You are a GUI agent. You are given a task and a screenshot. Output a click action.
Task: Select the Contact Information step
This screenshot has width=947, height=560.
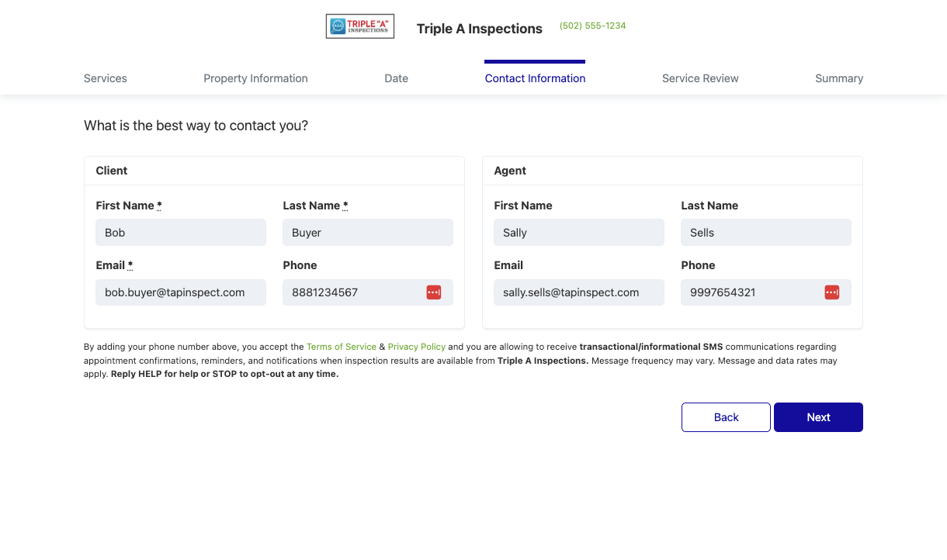[535, 78]
